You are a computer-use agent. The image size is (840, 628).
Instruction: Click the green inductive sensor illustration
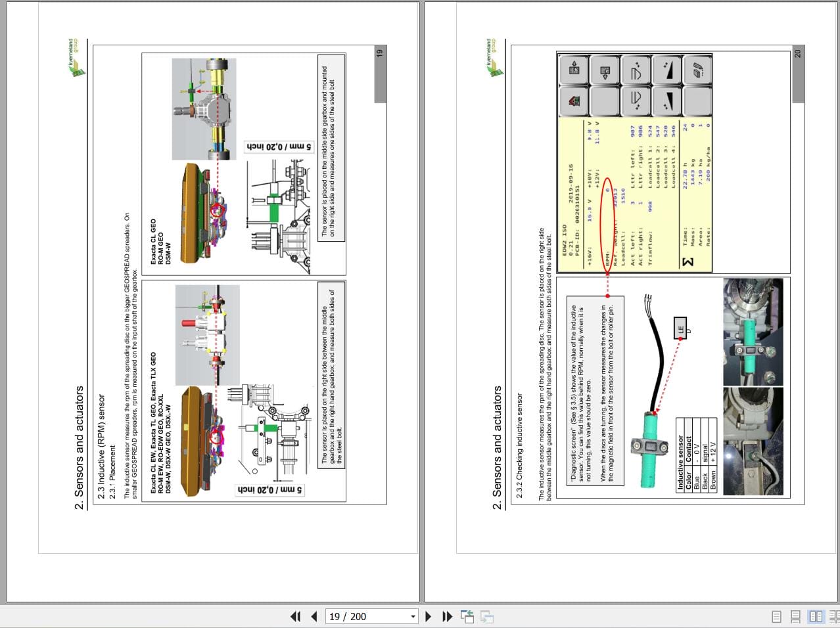647,450
